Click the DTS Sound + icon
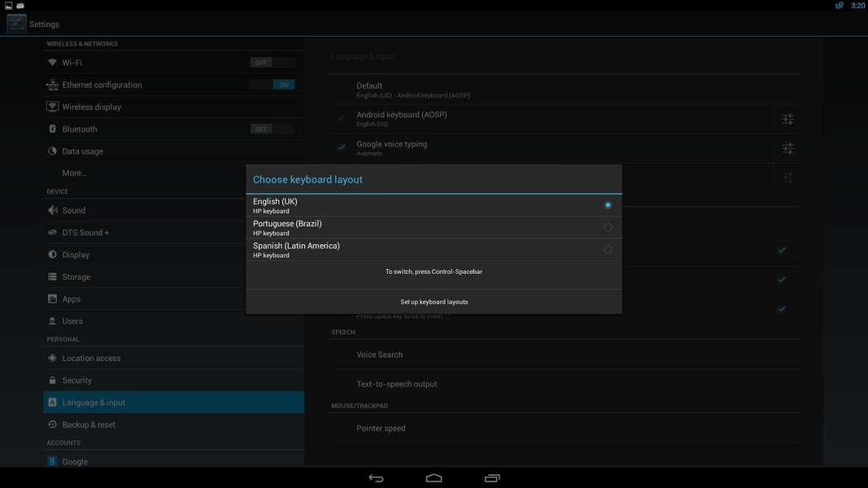This screenshot has height=488, width=868. [x=52, y=233]
